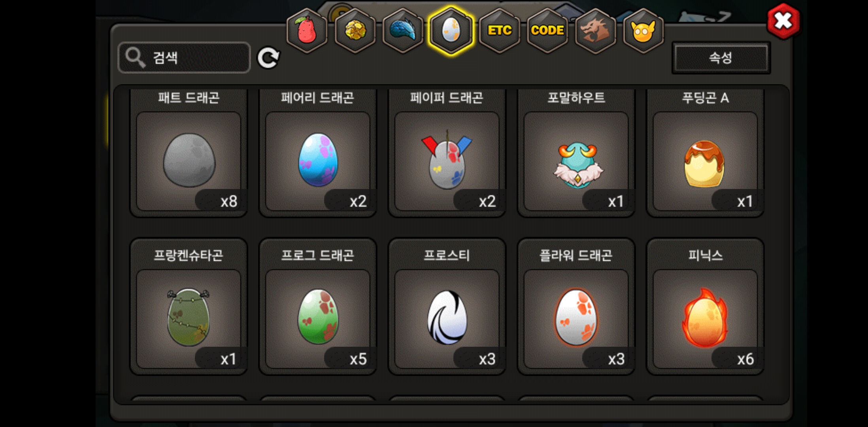868x427 pixels.
Task: Choose the 프로스티 white swirl egg
Action: click(447, 307)
